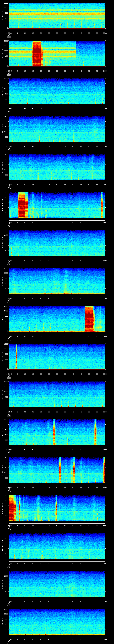
Task: Click the 21:34:00 time axis label
Action: click(x=9, y=487)
